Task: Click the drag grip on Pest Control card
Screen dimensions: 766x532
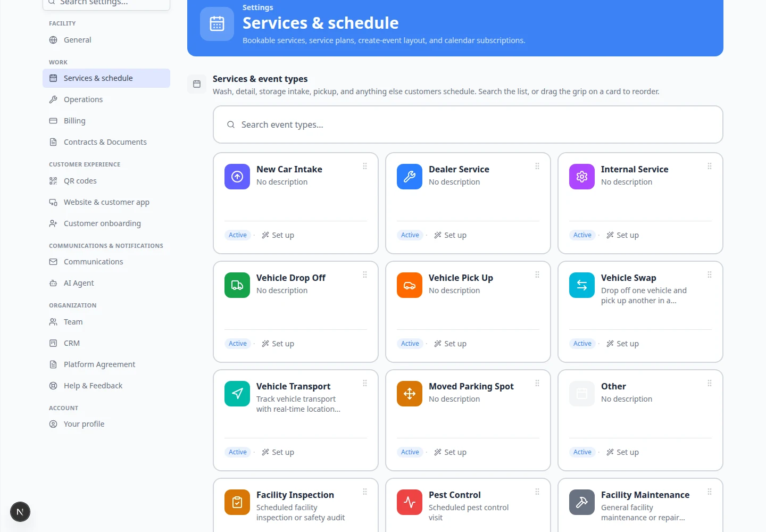Action: [x=537, y=492]
